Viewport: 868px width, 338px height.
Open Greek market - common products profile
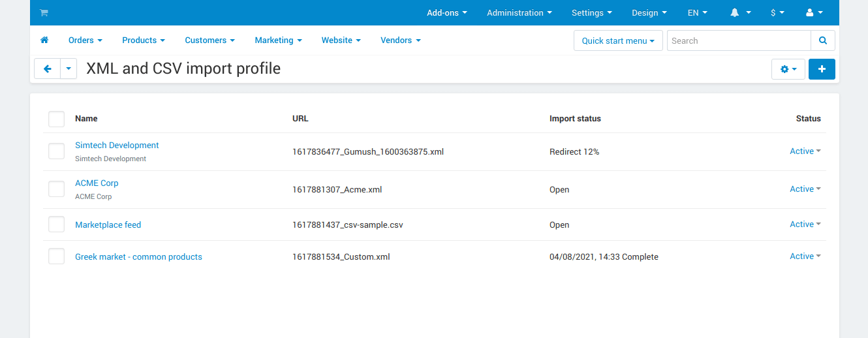(x=138, y=257)
